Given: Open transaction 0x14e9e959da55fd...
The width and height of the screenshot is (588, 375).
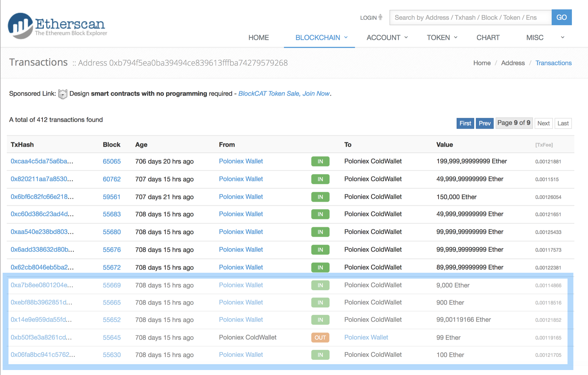Looking at the screenshot, I should pyautogui.click(x=41, y=320).
